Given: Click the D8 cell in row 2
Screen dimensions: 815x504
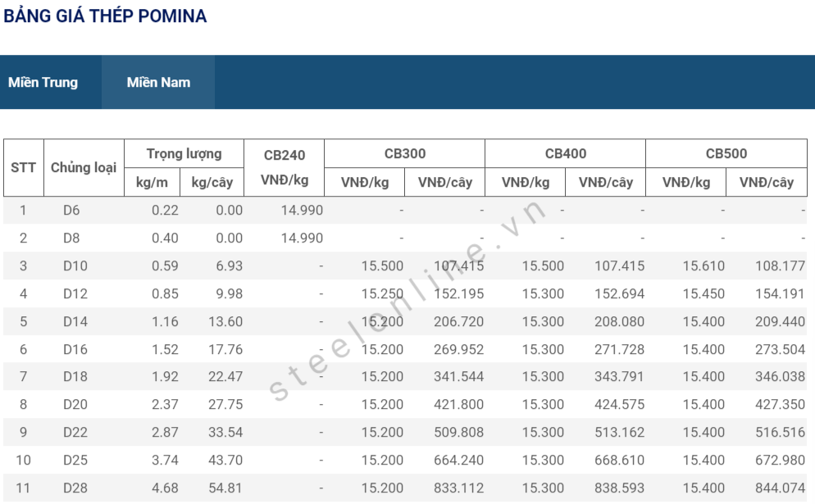Looking at the screenshot, I should (x=71, y=238).
